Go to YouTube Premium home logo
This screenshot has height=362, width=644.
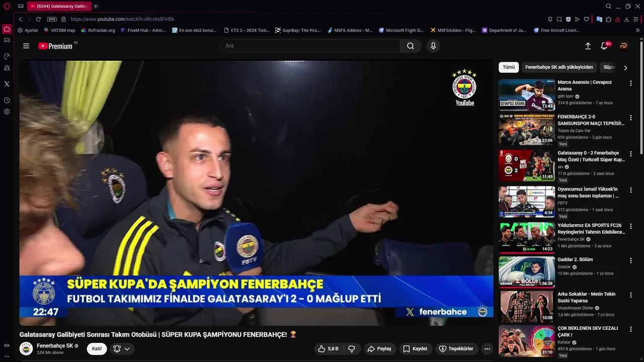pos(56,46)
